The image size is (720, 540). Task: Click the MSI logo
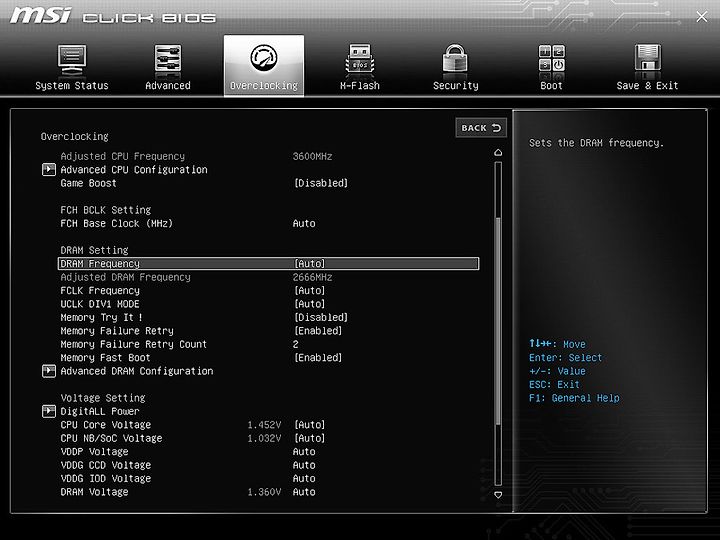point(40,16)
